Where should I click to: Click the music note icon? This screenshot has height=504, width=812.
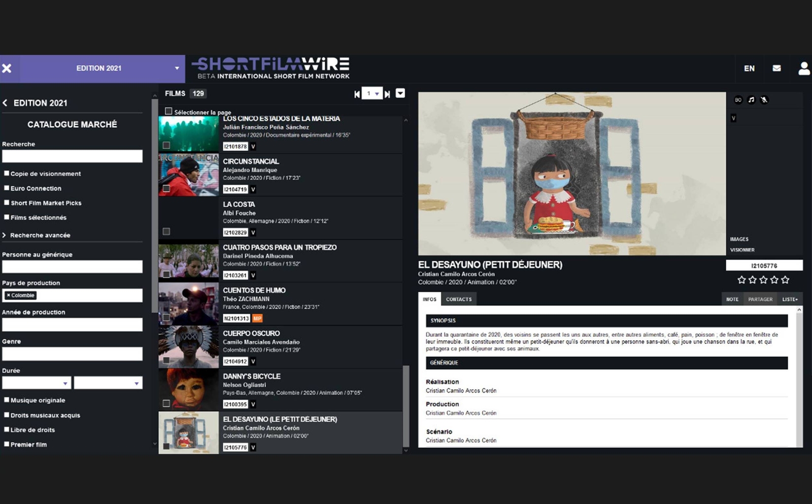click(x=751, y=100)
